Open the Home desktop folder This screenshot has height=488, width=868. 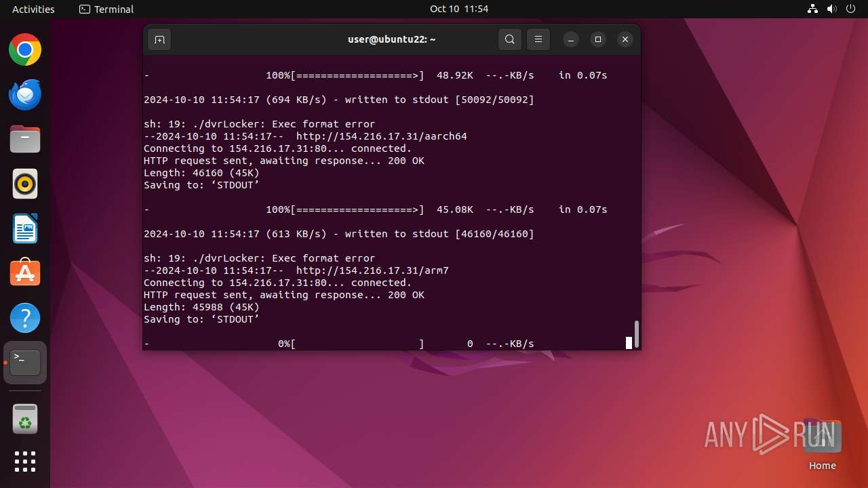tap(822, 445)
